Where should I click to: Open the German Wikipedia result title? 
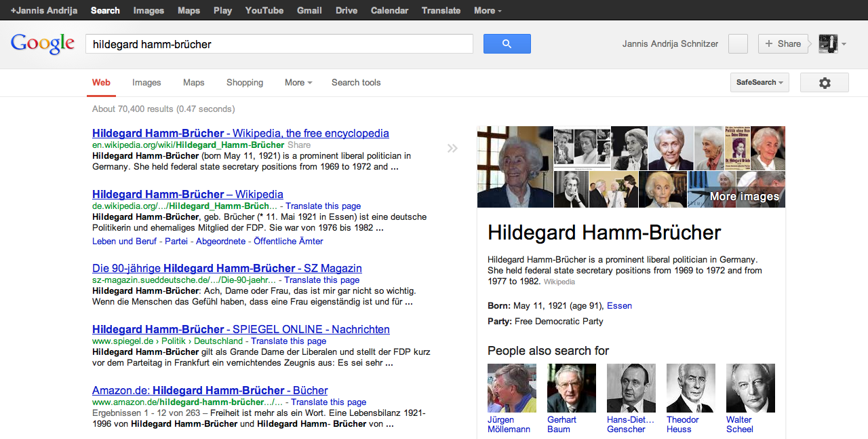point(188,194)
